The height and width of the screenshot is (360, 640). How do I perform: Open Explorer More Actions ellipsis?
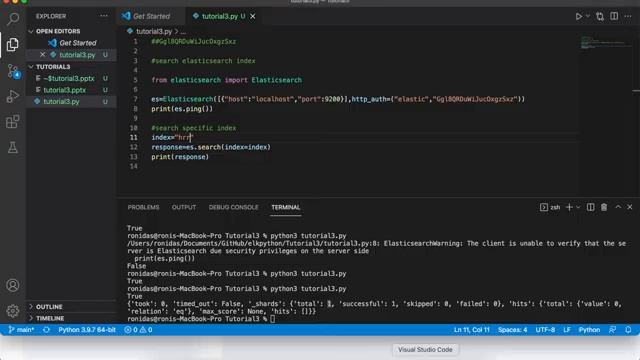point(104,16)
